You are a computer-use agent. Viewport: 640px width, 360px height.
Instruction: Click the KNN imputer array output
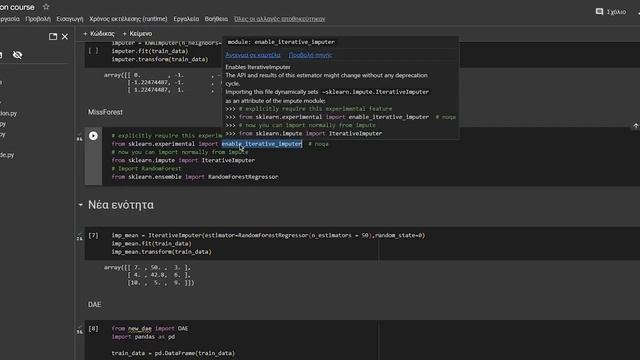point(163,82)
